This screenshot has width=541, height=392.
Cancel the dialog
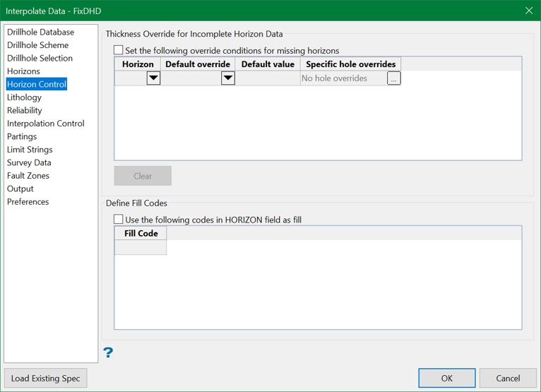point(507,378)
